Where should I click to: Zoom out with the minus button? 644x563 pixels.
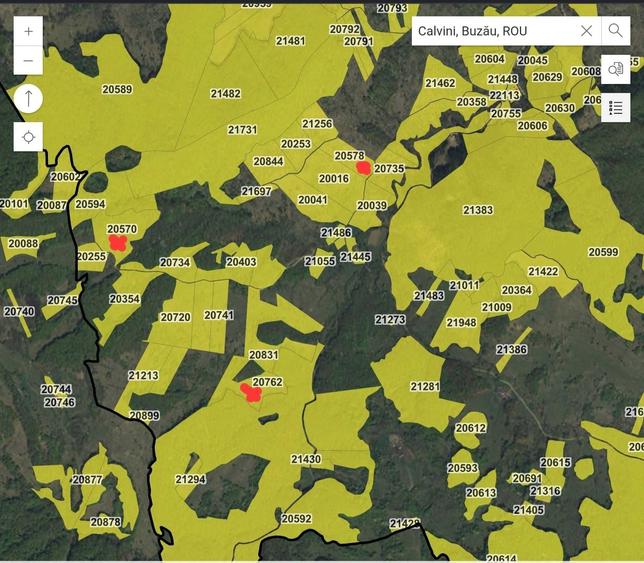pos(28,60)
